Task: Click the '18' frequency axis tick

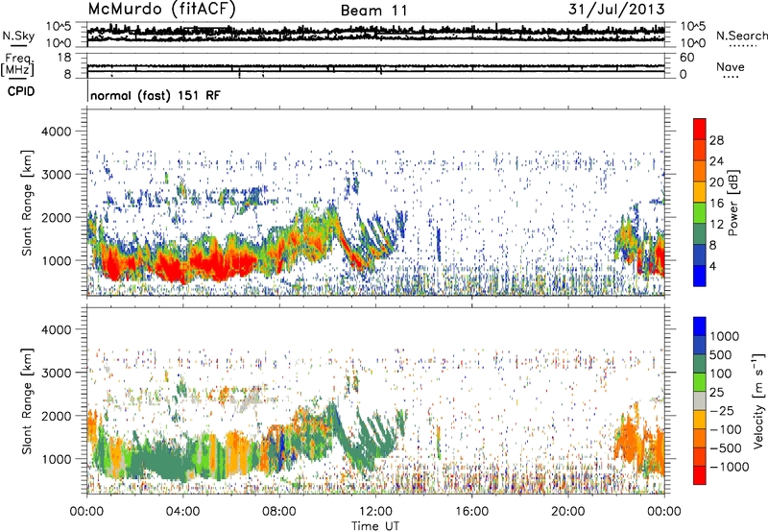Action: point(64,58)
